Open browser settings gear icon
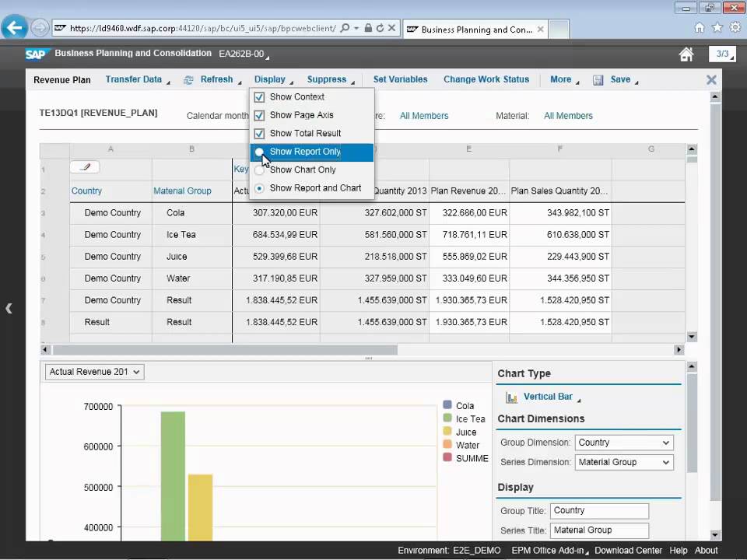This screenshot has width=747, height=560. pos(735,28)
